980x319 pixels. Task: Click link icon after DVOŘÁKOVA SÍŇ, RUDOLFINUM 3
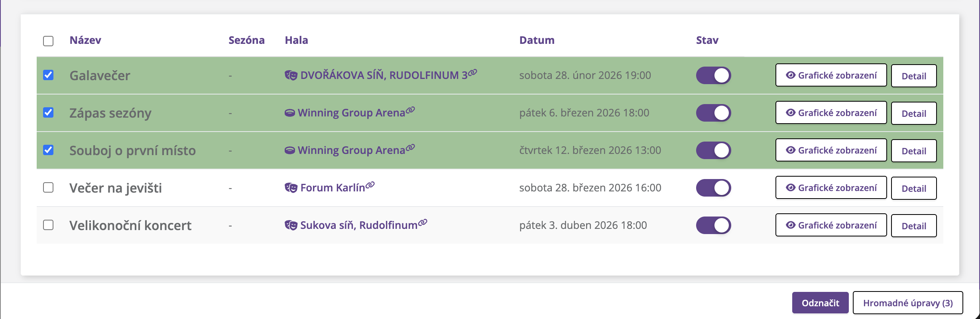(472, 72)
